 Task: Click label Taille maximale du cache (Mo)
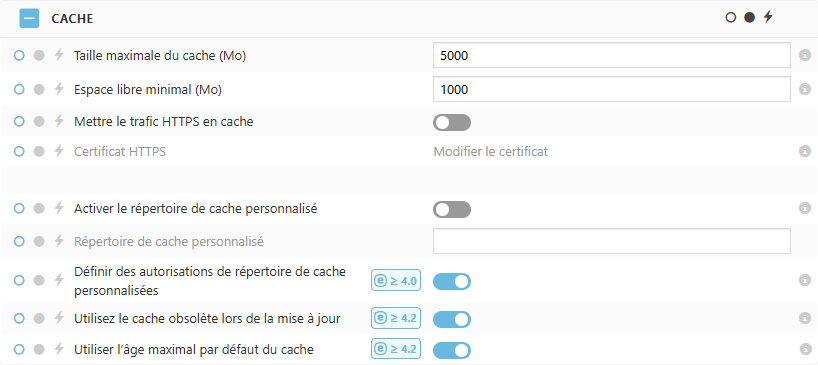pyautogui.click(x=160, y=55)
